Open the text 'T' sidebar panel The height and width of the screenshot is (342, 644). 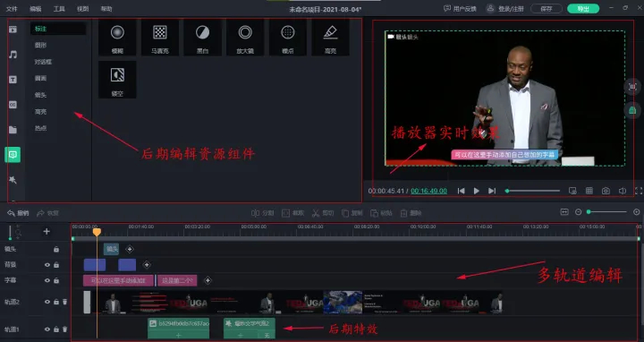tap(13, 80)
